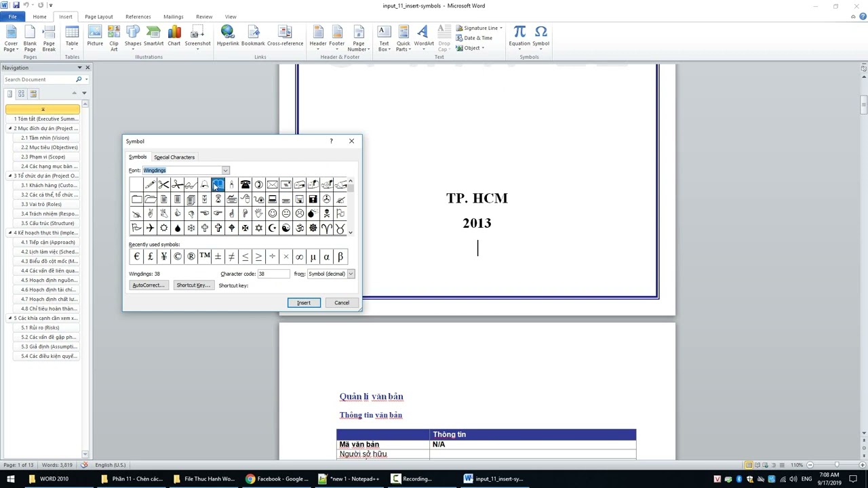Add a Hyperlink via the ribbon
This screenshot has height=488, width=868.
coord(228,37)
